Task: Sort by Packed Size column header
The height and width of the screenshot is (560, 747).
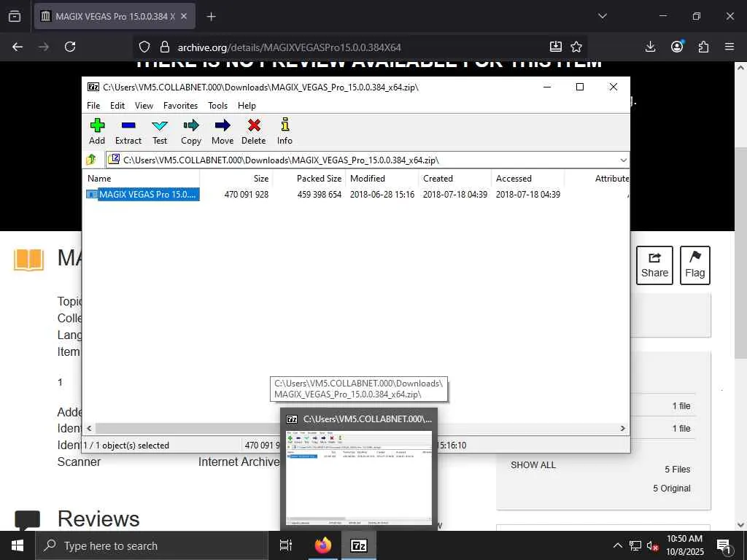Action: point(309,179)
